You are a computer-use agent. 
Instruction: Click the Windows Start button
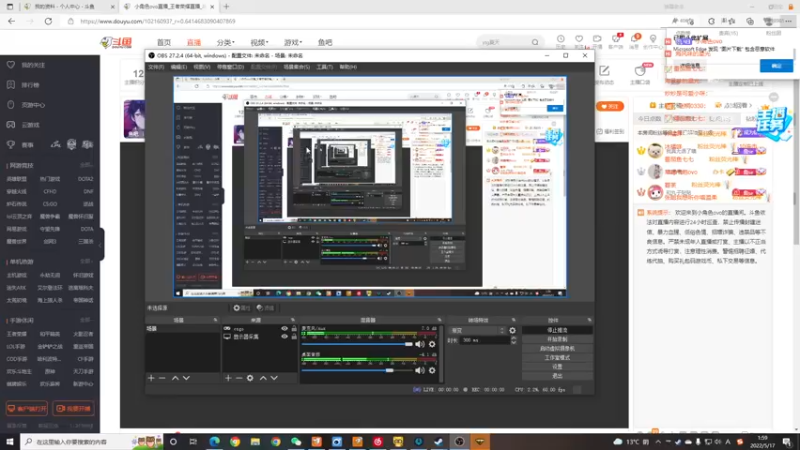pyautogui.click(x=10, y=441)
